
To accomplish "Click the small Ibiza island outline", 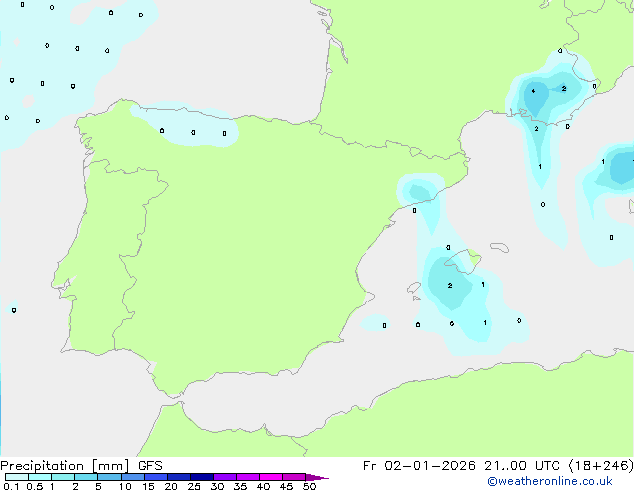I will click(x=414, y=287).
